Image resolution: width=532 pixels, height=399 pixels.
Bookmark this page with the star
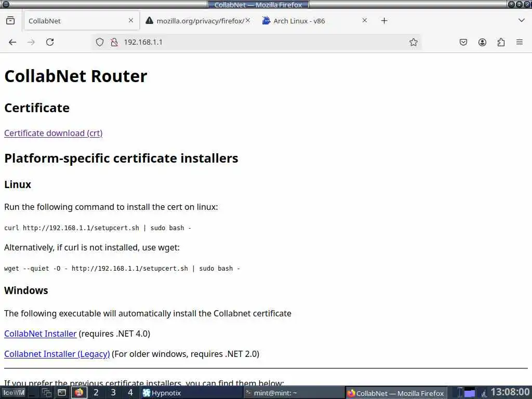pyautogui.click(x=413, y=42)
